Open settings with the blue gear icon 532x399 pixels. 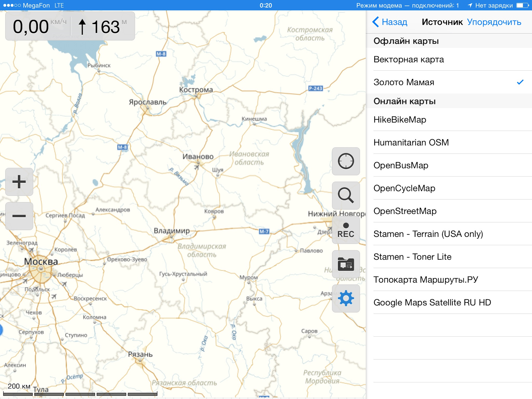tap(346, 298)
